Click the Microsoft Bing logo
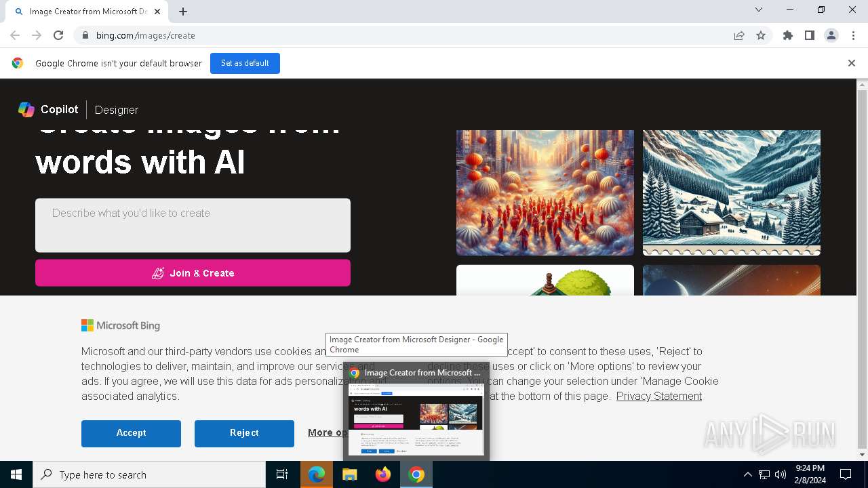 tap(121, 326)
